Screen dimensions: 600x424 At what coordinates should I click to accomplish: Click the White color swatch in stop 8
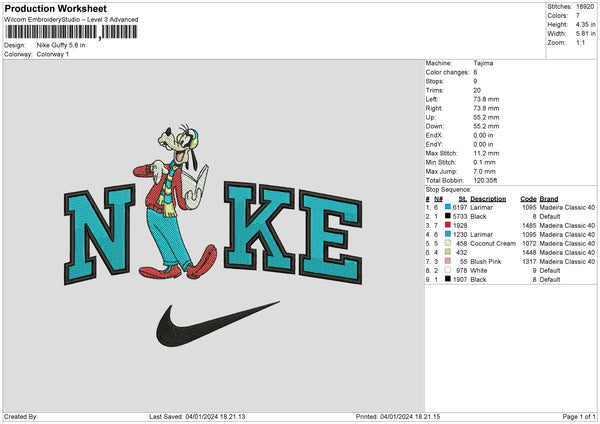(x=448, y=270)
